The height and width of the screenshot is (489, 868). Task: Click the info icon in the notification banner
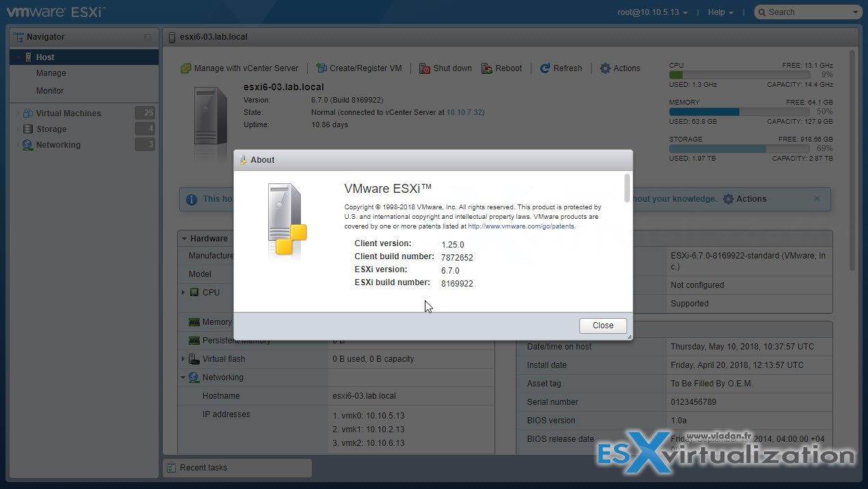[192, 199]
